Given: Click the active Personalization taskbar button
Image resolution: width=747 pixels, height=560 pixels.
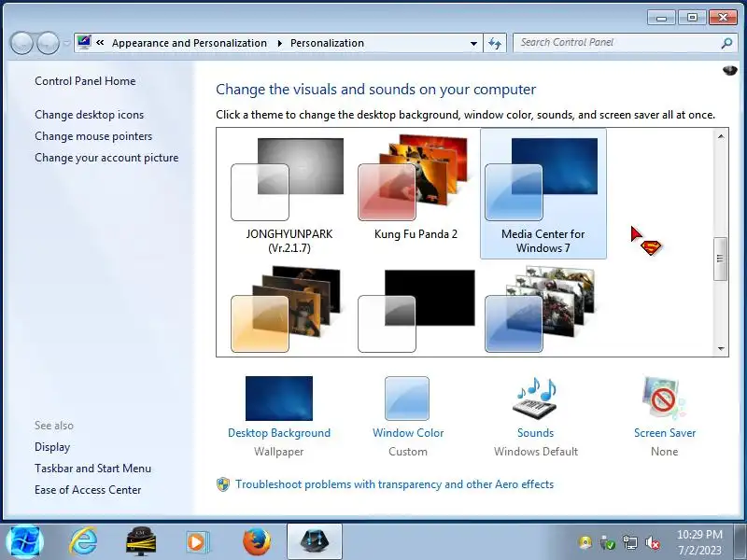Looking at the screenshot, I should pyautogui.click(x=315, y=541).
